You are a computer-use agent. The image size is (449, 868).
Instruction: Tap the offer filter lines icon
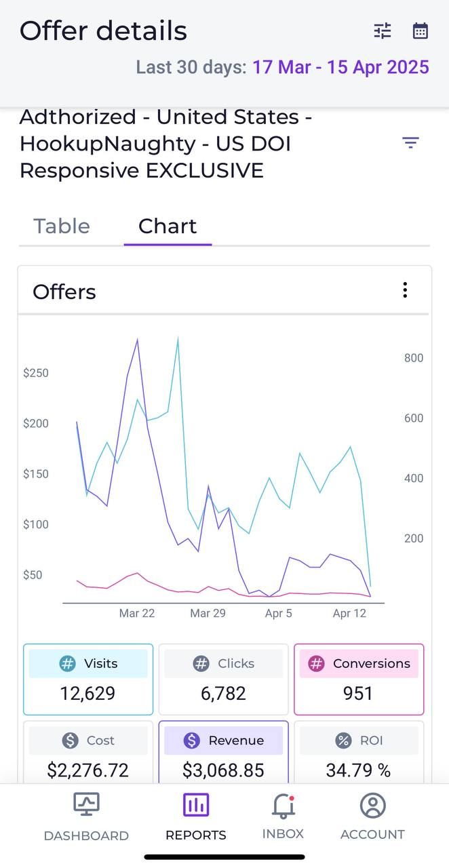point(410,142)
